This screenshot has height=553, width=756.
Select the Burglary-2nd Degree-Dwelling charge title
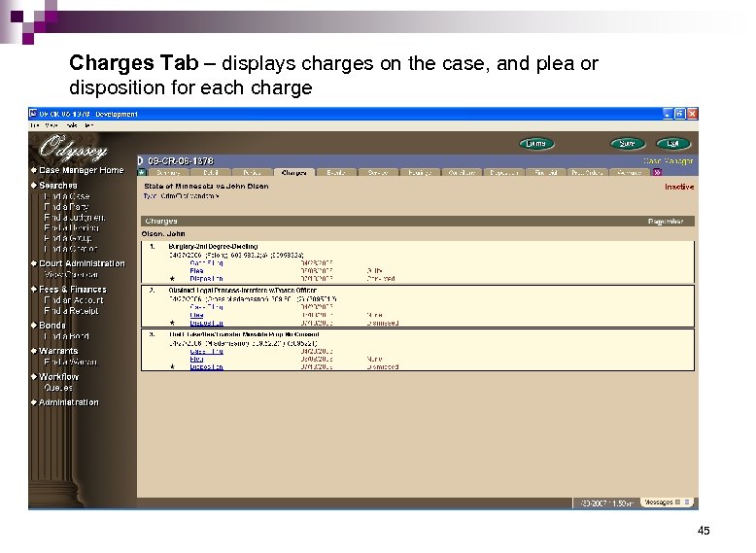pyautogui.click(x=213, y=246)
